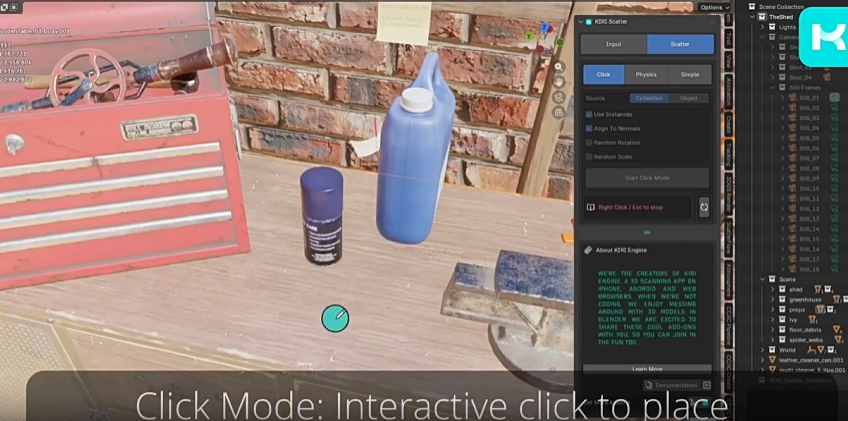Select the Physics scatter mode tab
The image size is (848, 421).
[646, 74]
